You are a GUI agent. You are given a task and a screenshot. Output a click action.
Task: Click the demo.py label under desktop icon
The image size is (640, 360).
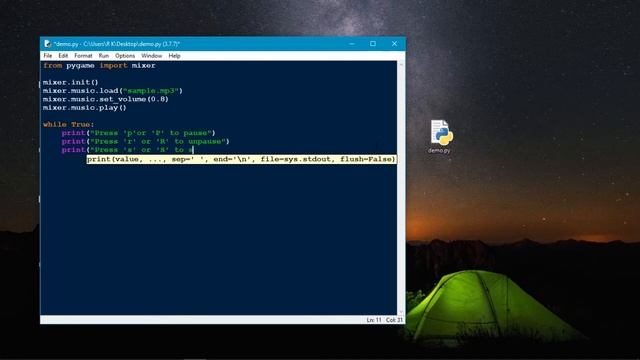(x=439, y=151)
